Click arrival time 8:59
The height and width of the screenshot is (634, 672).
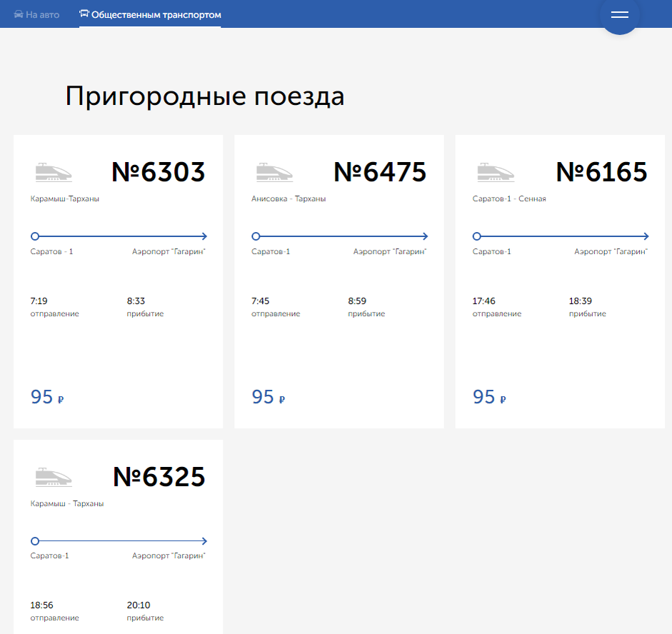[x=357, y=301]
